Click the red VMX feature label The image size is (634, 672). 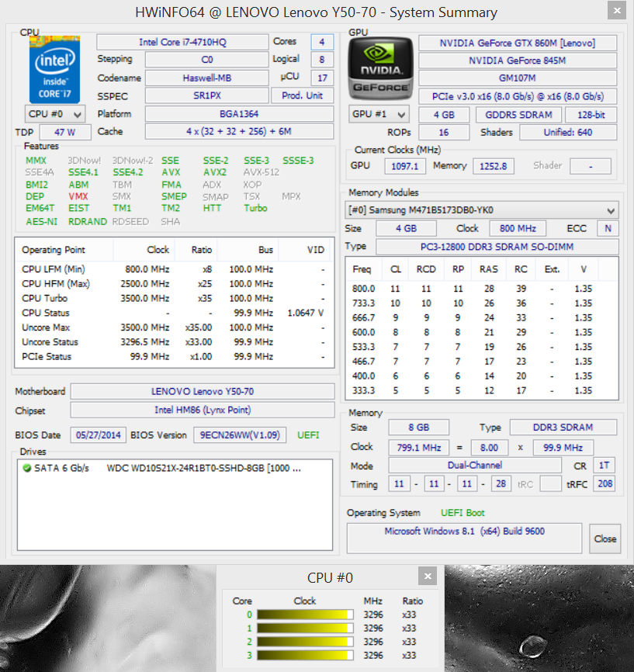click(x=78, y=196)
